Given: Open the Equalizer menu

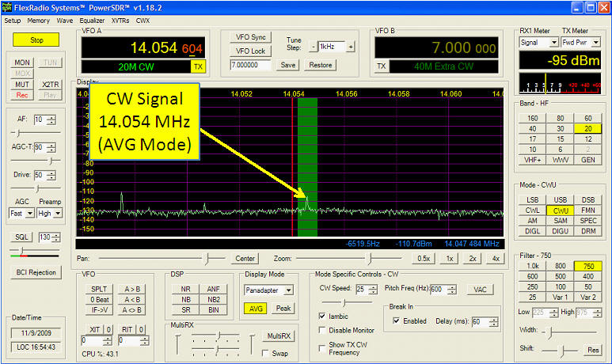Looking at the screenshot, I should click(92, 21).
